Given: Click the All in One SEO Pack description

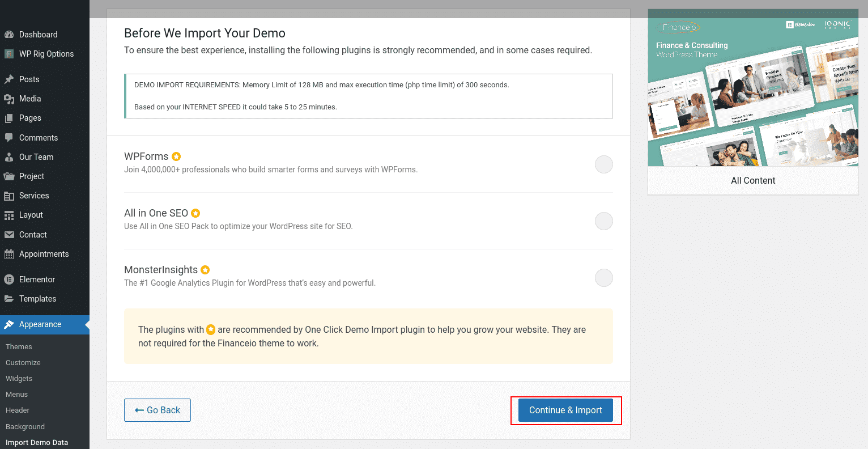Looking at the screenshot, I should [x=239, y=226].
